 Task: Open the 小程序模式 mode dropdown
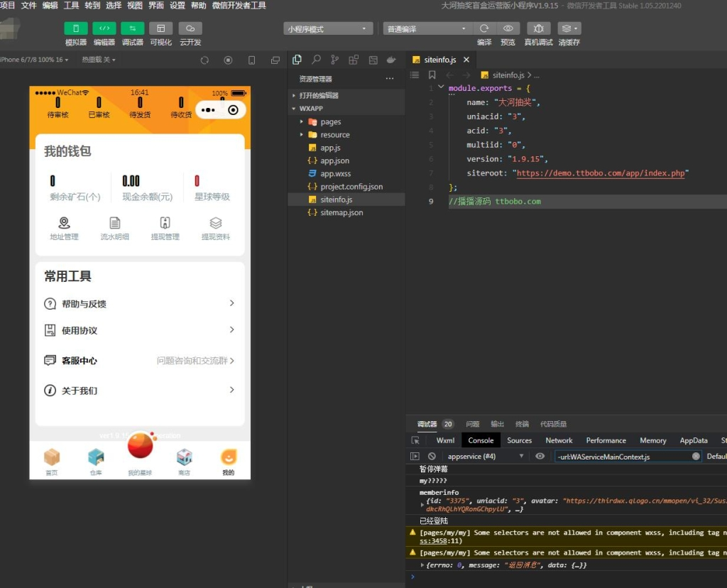point(328,28)
